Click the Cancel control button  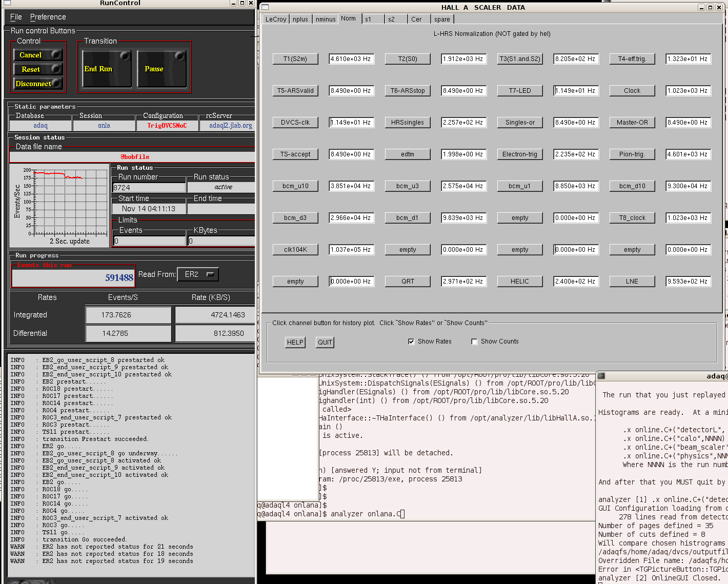38,55
